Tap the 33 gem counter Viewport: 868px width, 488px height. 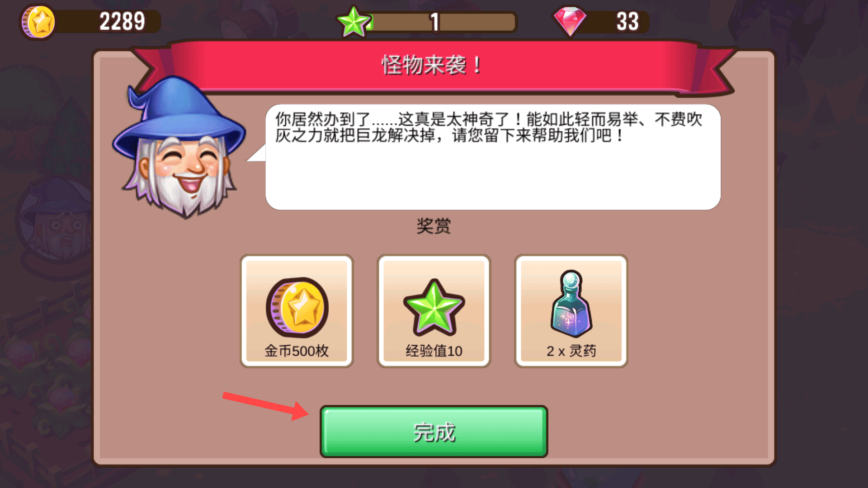coord(627,21)
